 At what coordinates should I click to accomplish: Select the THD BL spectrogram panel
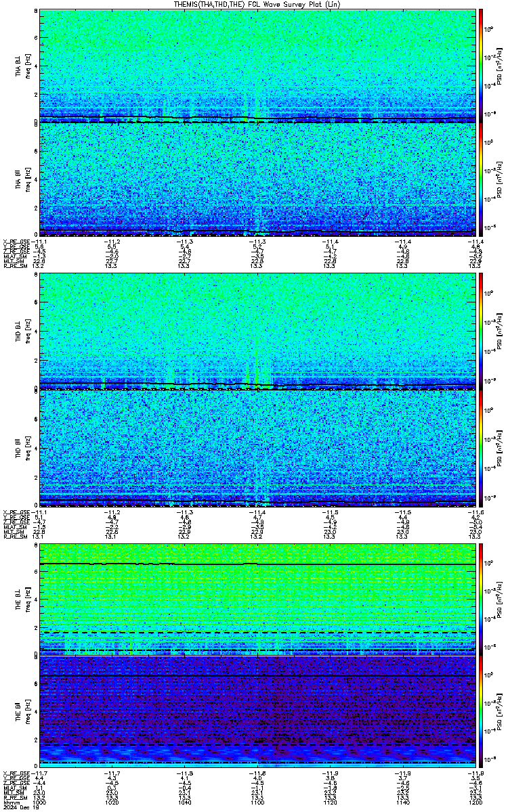click(257, 332)
